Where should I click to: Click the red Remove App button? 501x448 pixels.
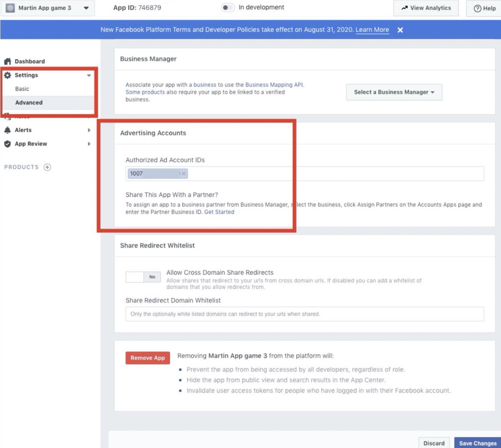point(147,358)
